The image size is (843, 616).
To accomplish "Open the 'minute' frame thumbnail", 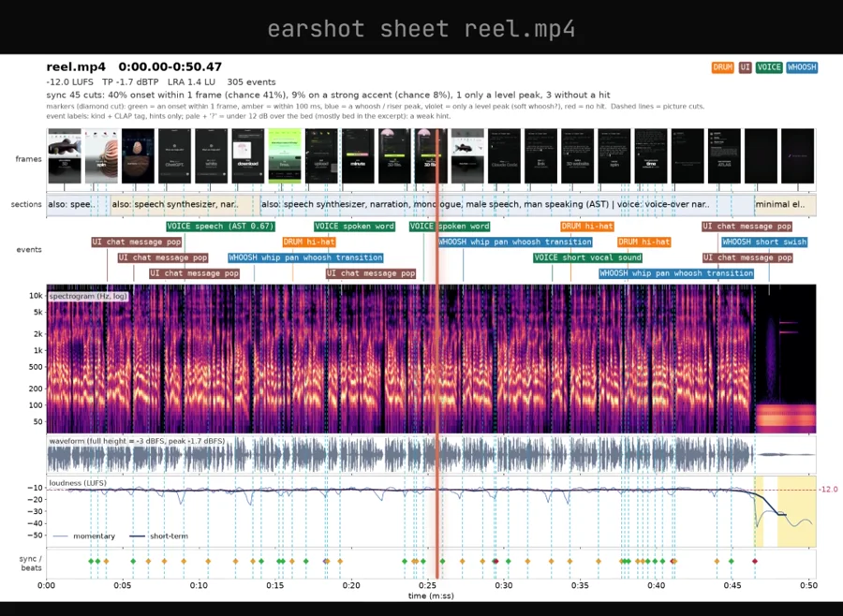I will [x=358, y=156].
